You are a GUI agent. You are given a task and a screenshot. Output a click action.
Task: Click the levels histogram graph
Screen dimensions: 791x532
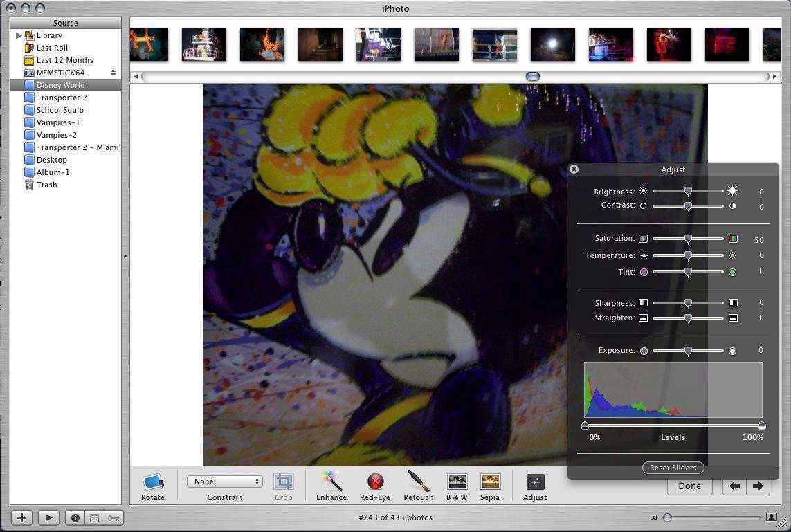pos(673,389)
